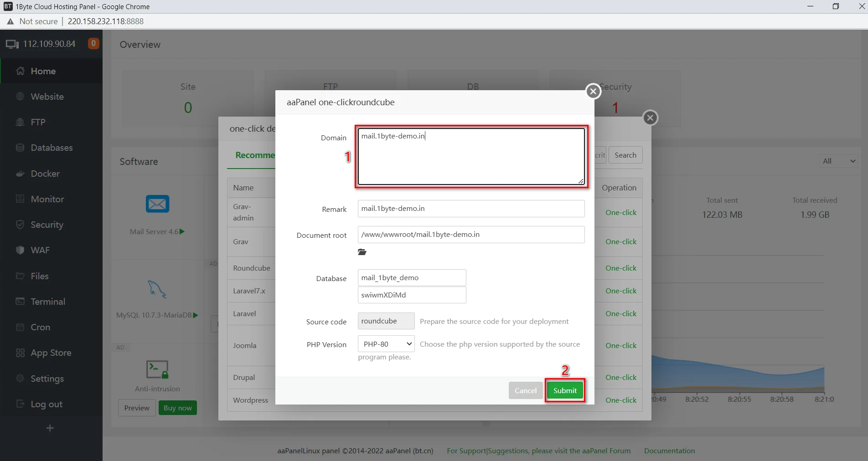Click the Anti-intrusion terminal lock icon
Viewport: 868px width, 461px height.
(x=157, y=369)
